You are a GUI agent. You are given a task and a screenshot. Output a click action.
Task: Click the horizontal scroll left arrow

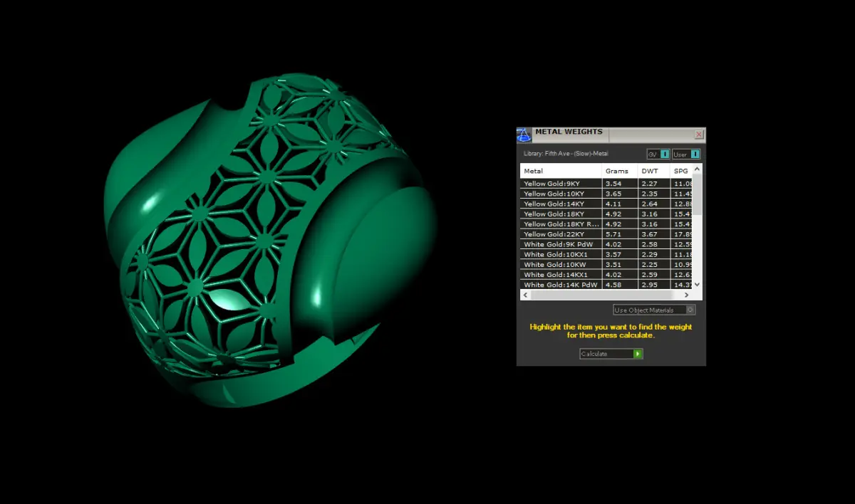[524, 295]
